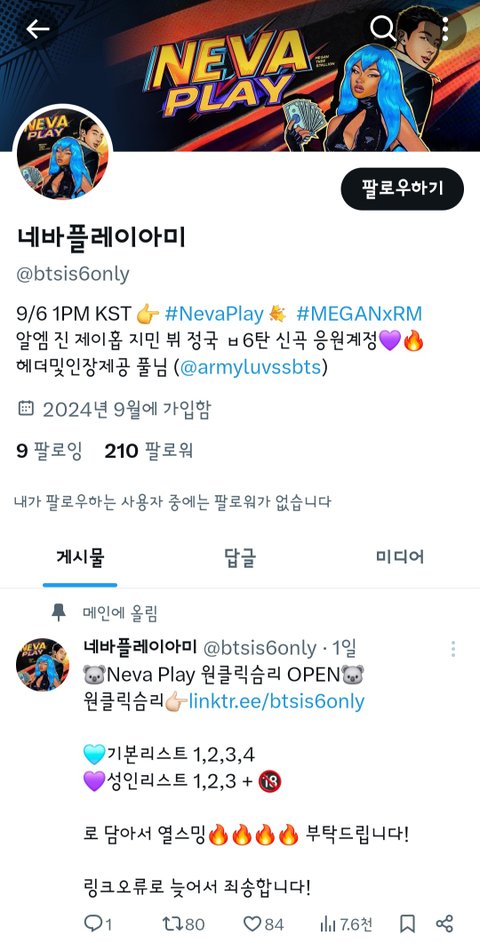Select the 게시물 tab
480x943 pixels.
click(x=80, y=558)
